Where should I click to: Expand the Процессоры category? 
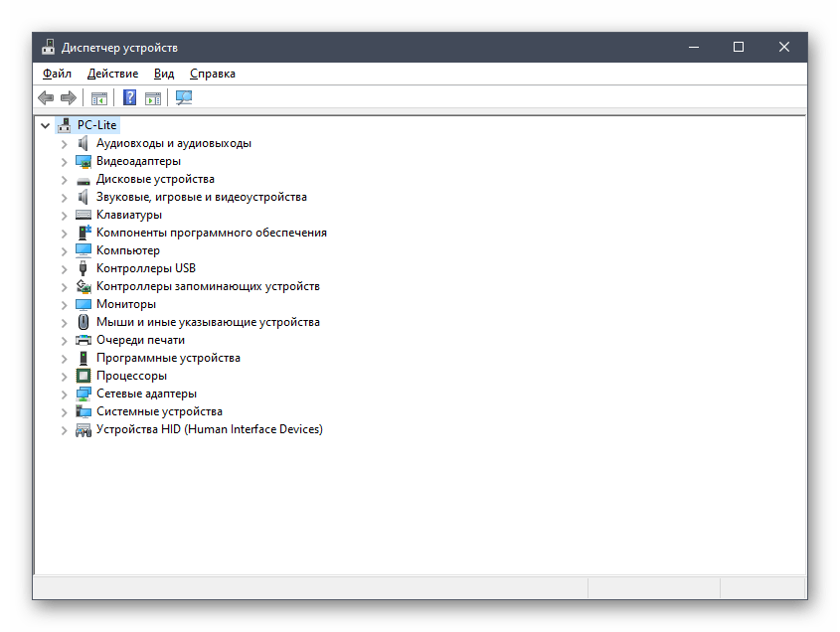pos(65,377)
